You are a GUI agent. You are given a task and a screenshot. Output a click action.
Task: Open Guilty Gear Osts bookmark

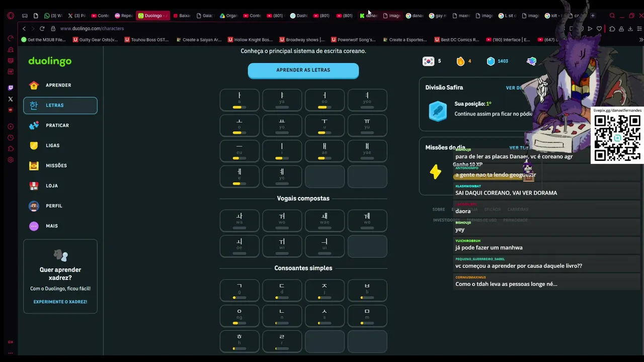coord(96,40)
